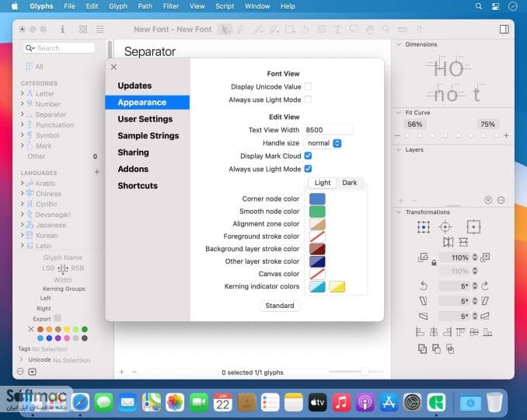Click the Standard button
This screenshot has height=420, width=527.
280,306
